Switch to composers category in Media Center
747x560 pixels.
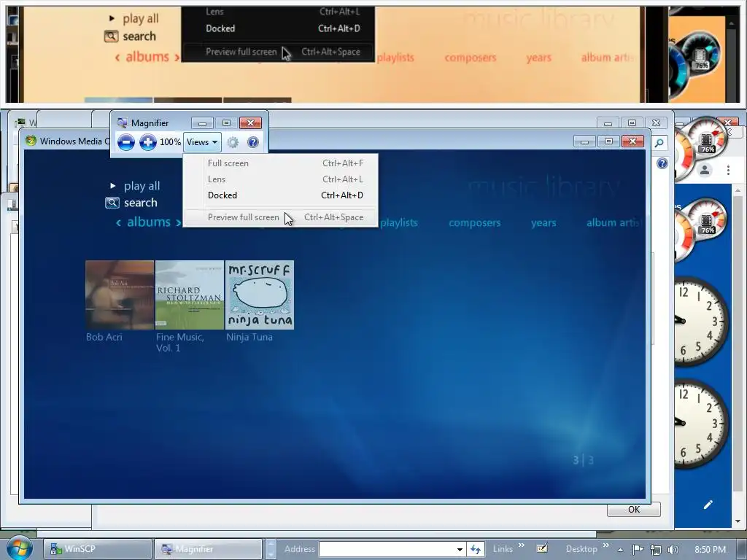(x=474, y=222)
